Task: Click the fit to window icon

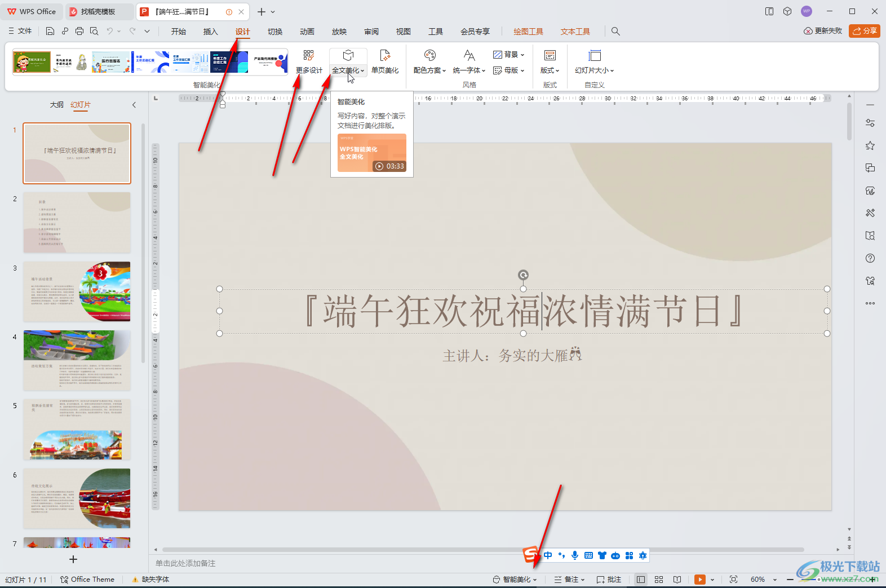Action: [733, 580]
